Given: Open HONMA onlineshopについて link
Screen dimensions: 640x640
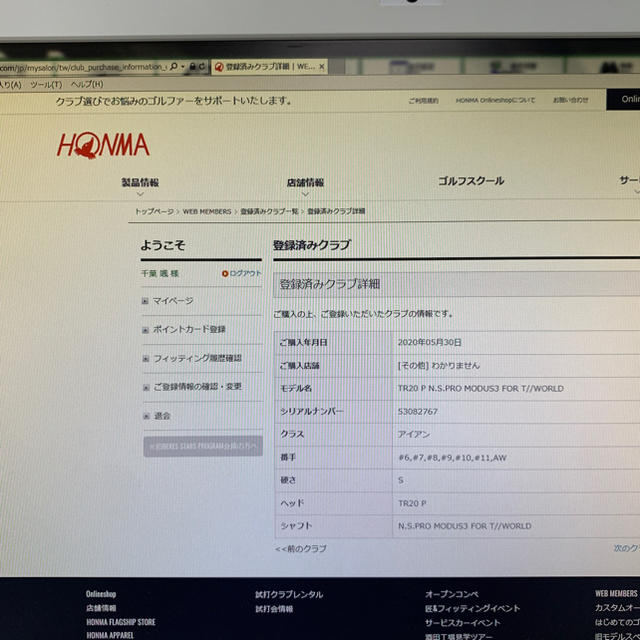Looking at the screenshot, I should point(495,100).
